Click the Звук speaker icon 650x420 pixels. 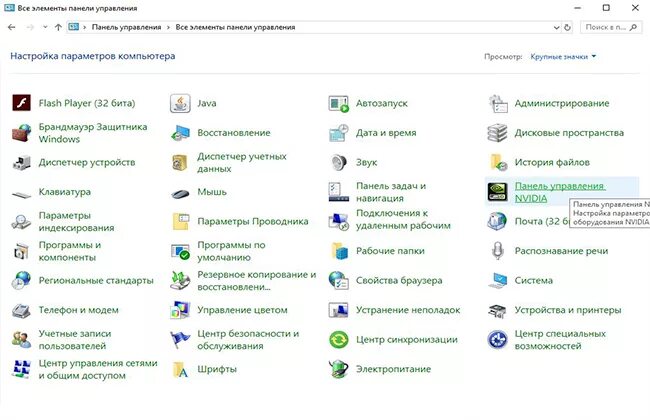[x=338, y=162]
